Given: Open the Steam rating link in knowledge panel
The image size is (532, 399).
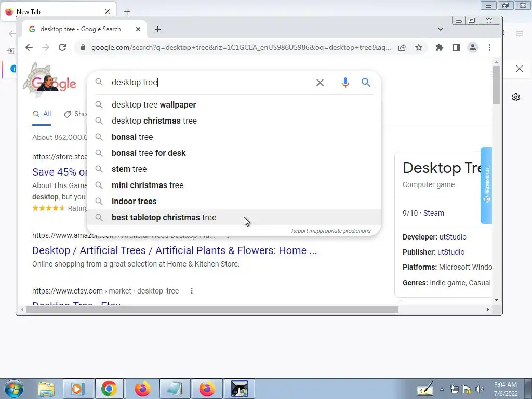Looking at the screenshot, I should pyautogui.click(x=434, y=213).
